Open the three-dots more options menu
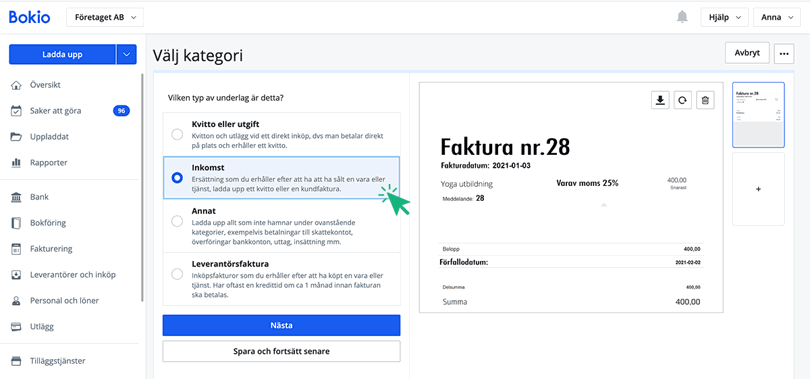Screen dimensions: 810x379 [x=784, y=53]
